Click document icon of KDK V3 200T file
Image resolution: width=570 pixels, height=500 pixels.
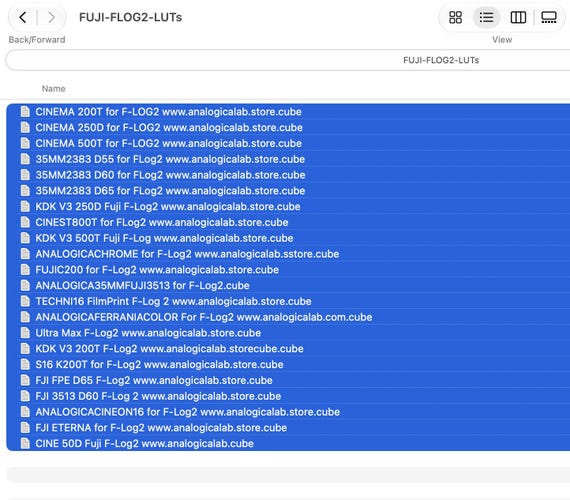[x=25, y=349]
